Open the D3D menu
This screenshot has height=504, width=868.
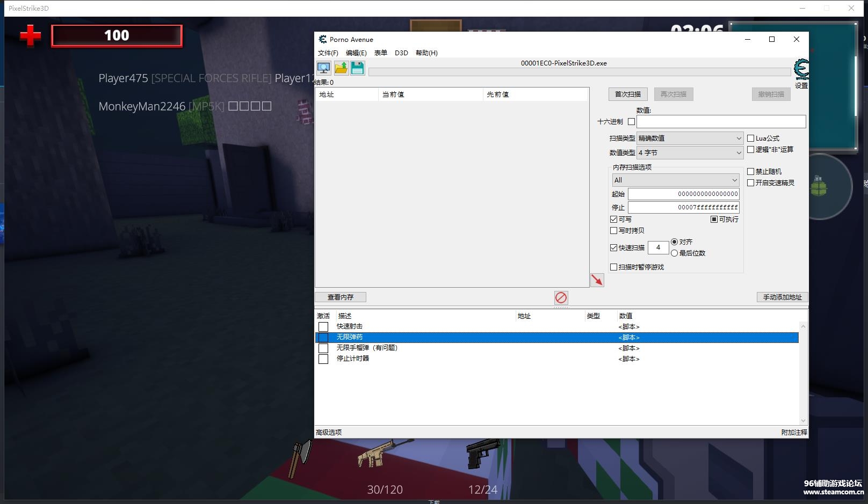[401, 53]
